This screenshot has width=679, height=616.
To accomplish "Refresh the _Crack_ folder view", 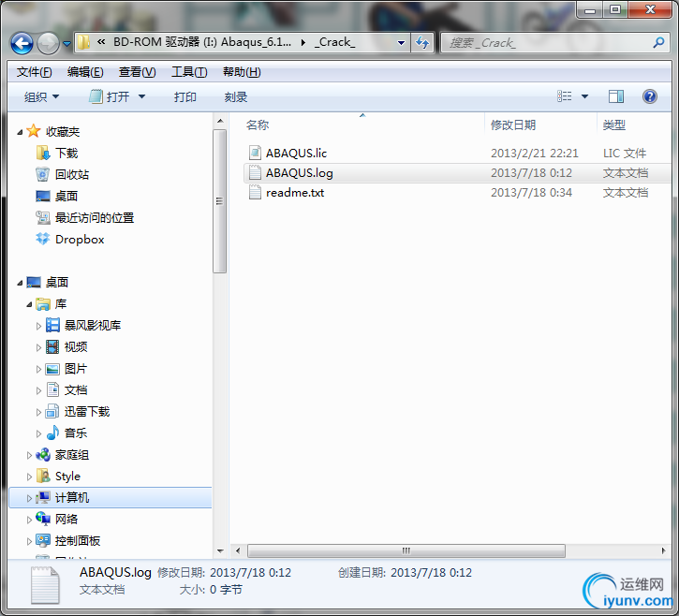I will tap(421, 42).
